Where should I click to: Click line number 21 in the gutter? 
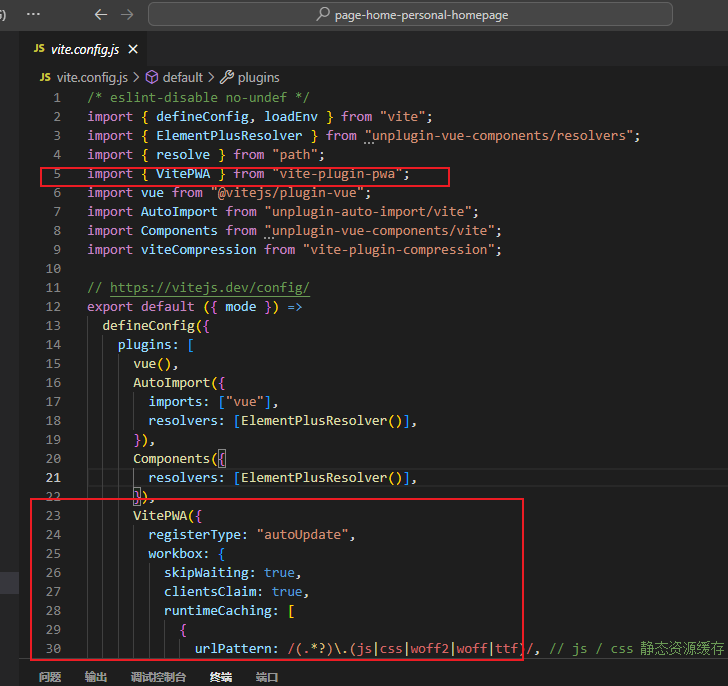52,478
